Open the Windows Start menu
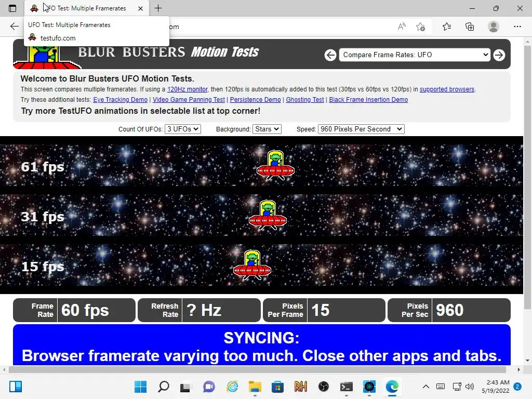Screen dimensions: 532x399 pos(140,387)
